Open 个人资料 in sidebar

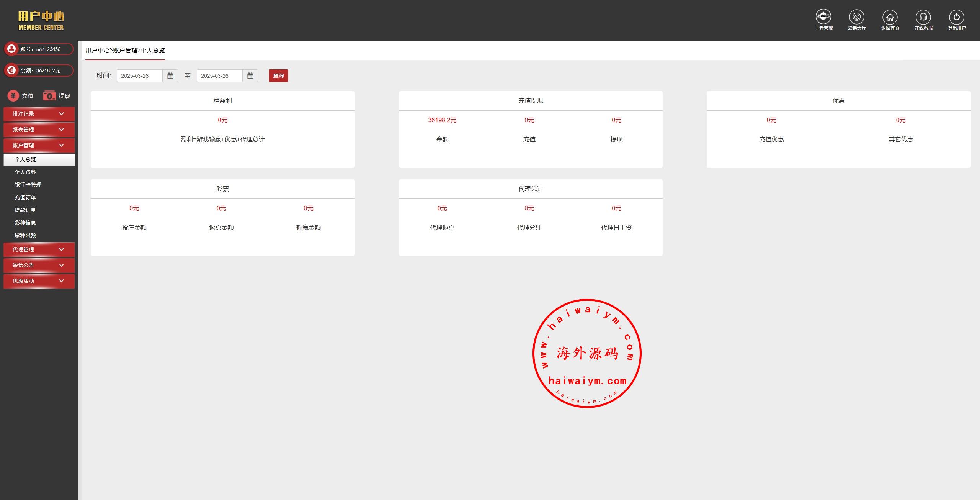pyautogui.click(x=25, y=172)
